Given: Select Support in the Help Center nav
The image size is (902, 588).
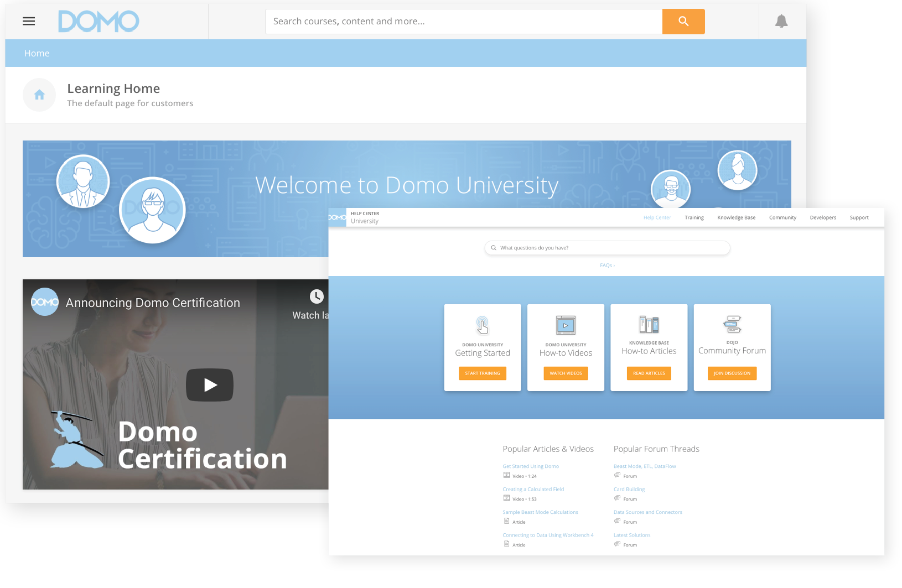Looking at the screenshot, I should [859, 217].
